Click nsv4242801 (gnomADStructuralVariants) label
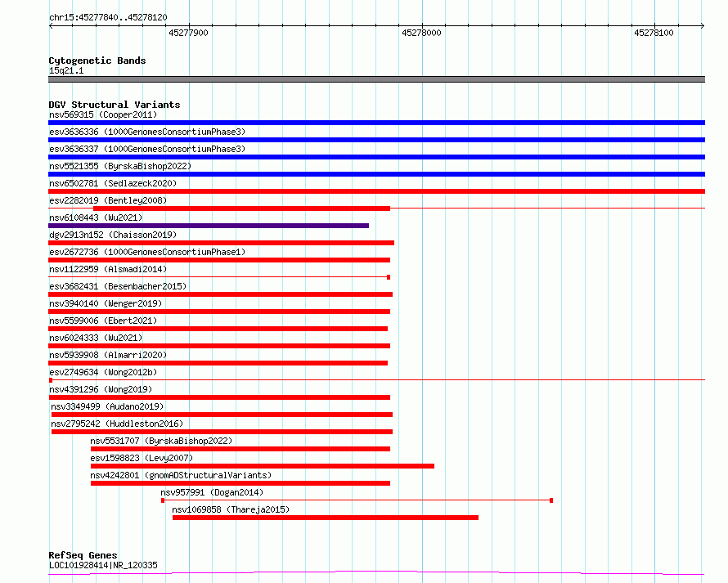The height and width of the screenshot is (583, 728). [x=181, y=475]
